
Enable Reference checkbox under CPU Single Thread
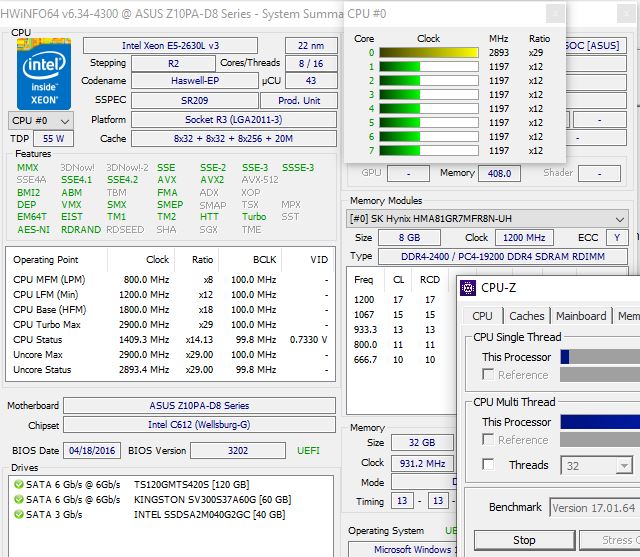[x=488, y=374]
